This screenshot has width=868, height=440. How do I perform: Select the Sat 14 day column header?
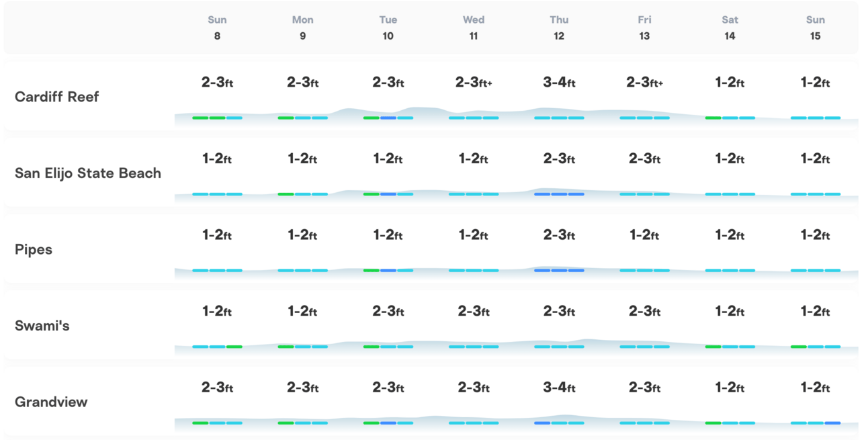[730, 28]
